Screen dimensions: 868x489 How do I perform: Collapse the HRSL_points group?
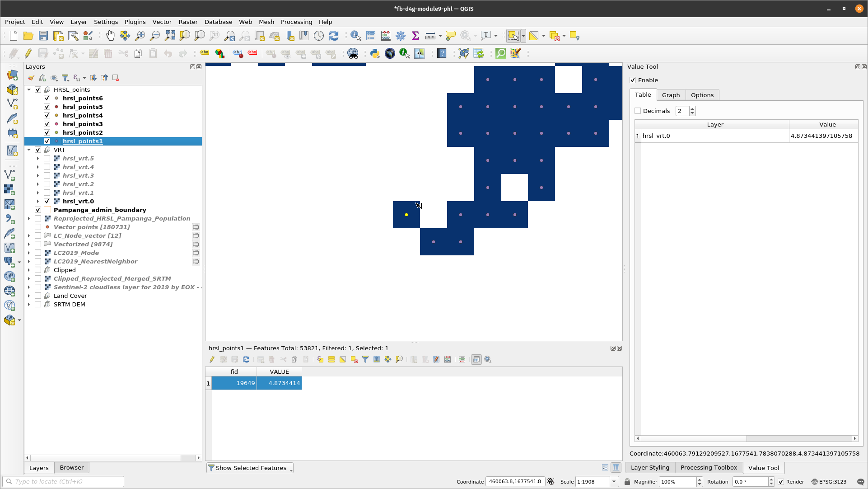pyautogui.click(x=29, y=89)
